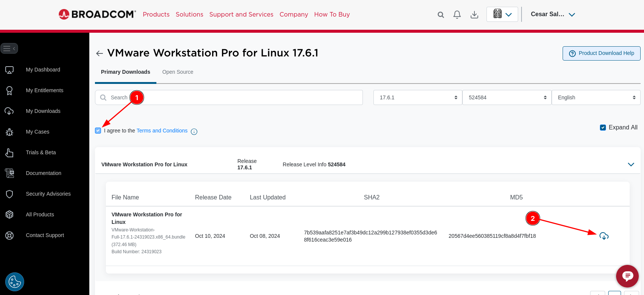Open the site selector building dropdown
This screenshot has height=295, width=644.
(502, 14)
